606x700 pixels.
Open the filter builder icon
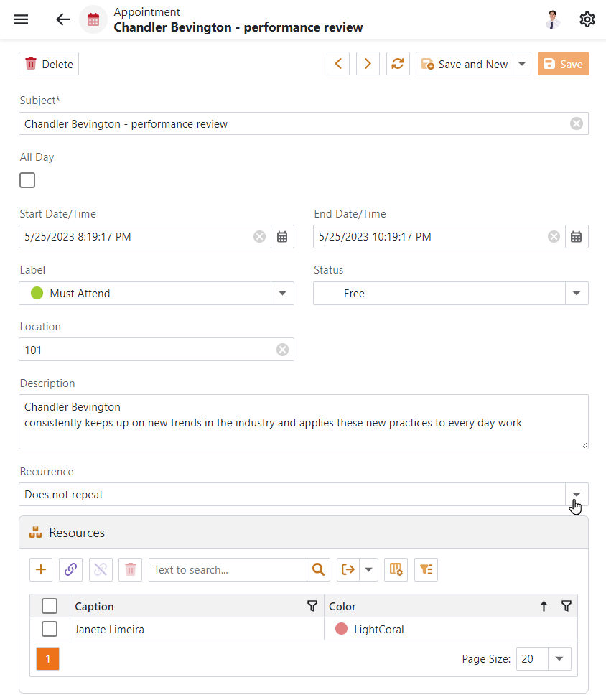pyautogui.click(x=426, y=569)
